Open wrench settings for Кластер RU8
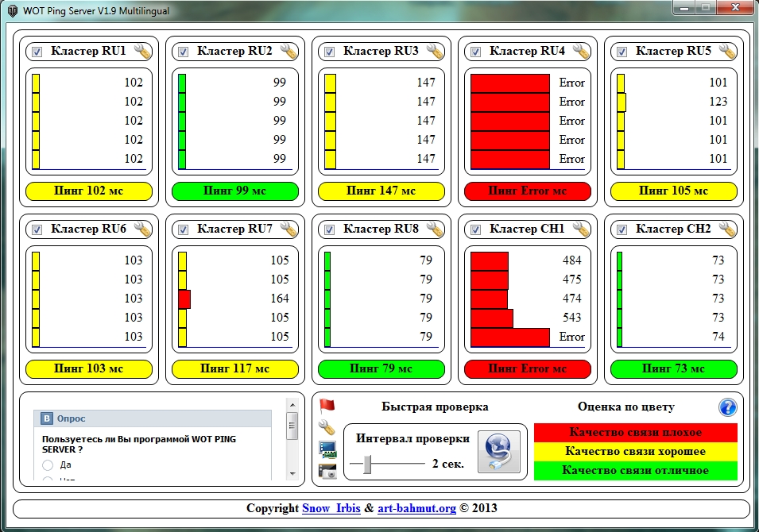The height and width of the screenshot is (532, 759). pyautogui.click(x=436, y=229)
